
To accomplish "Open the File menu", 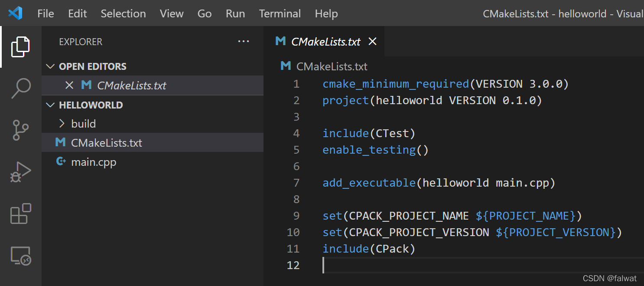I will coord(46,13).
